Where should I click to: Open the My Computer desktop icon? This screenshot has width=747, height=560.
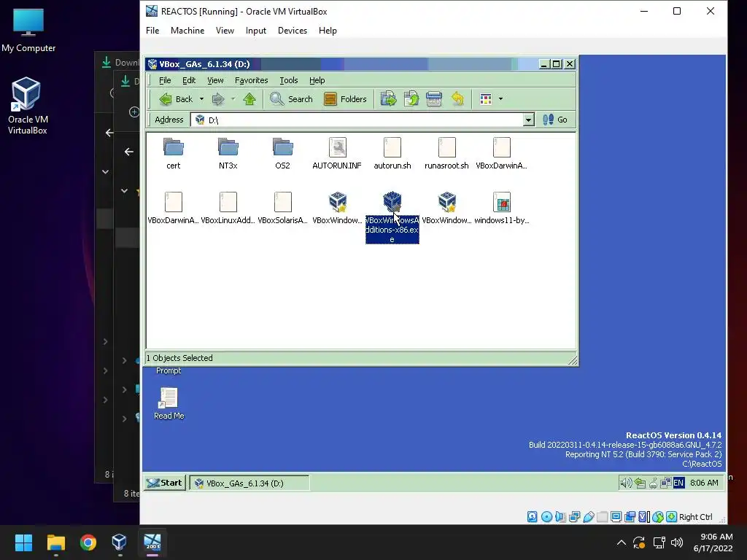pos(28,31)
